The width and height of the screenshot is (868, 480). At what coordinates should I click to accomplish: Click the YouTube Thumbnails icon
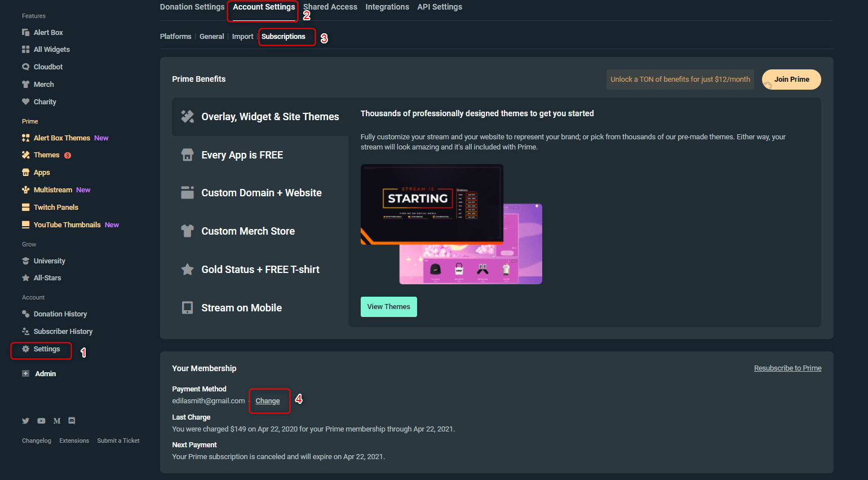[25, 224]
